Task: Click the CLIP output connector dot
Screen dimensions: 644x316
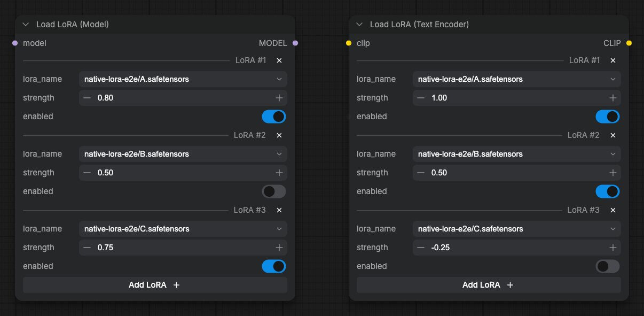Action: [x=629, y=43]
